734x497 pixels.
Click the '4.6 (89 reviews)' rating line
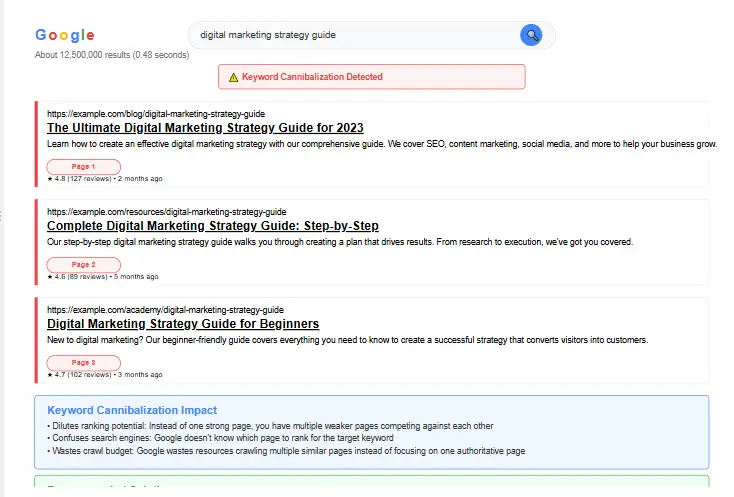103,277
